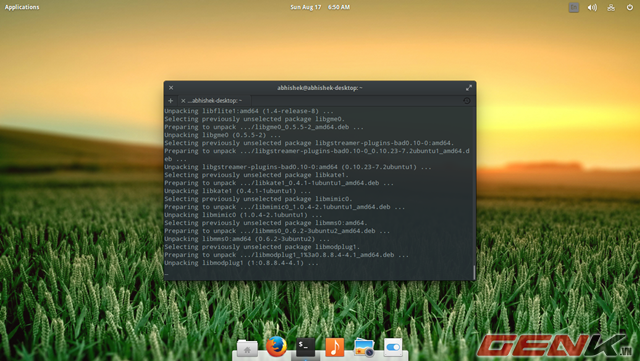This screenshot has width=640, height=361.
Task: Close the terminal window
Action: click(171, 88)
